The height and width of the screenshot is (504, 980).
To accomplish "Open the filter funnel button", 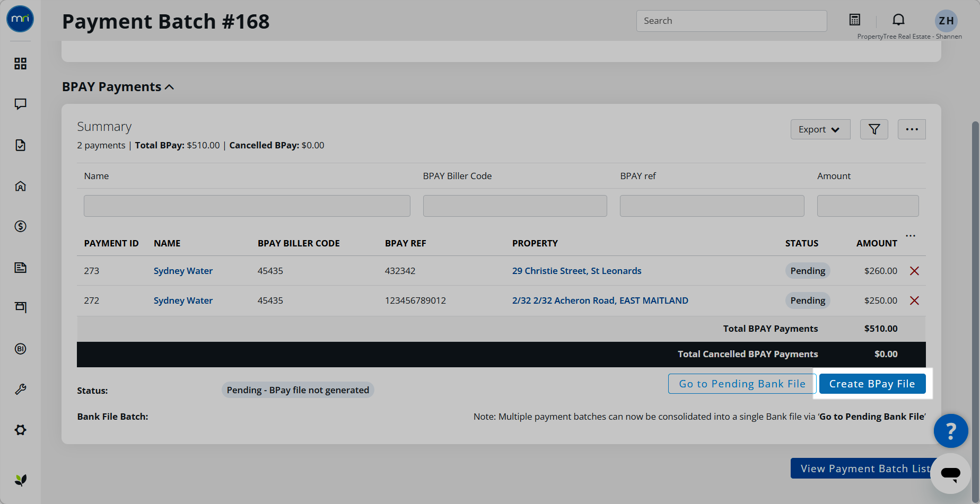I will (874, 129).
